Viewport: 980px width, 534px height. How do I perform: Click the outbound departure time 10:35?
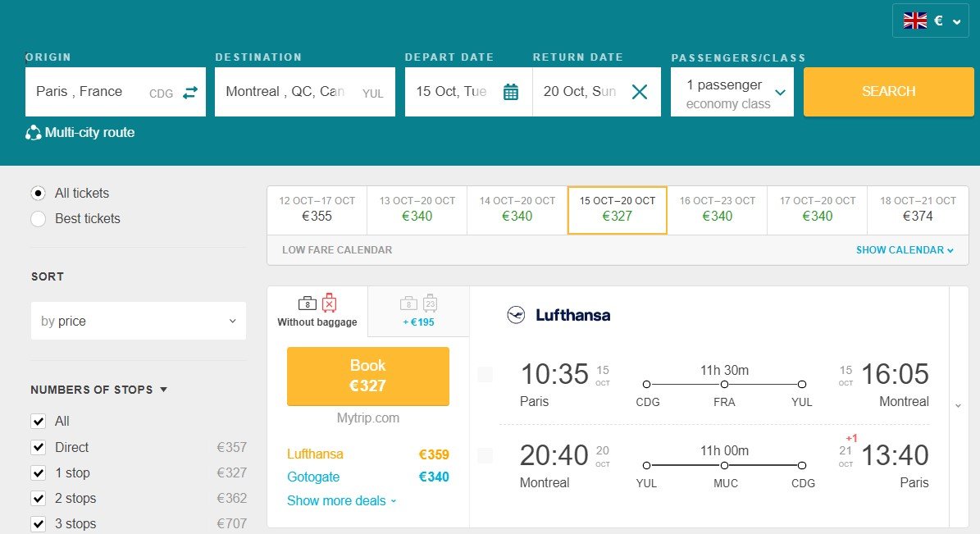(x=554, y=374)
